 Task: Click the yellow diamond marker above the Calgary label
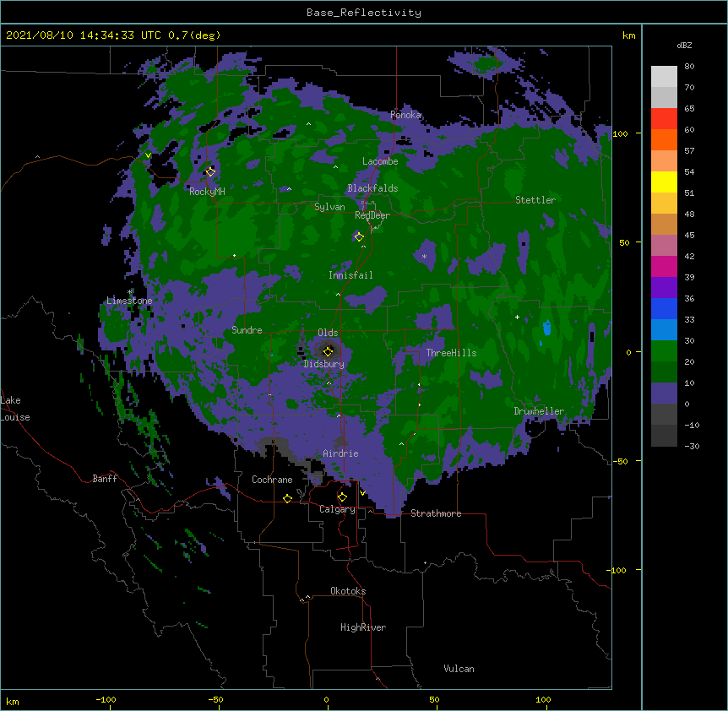(x=342, y=497)
